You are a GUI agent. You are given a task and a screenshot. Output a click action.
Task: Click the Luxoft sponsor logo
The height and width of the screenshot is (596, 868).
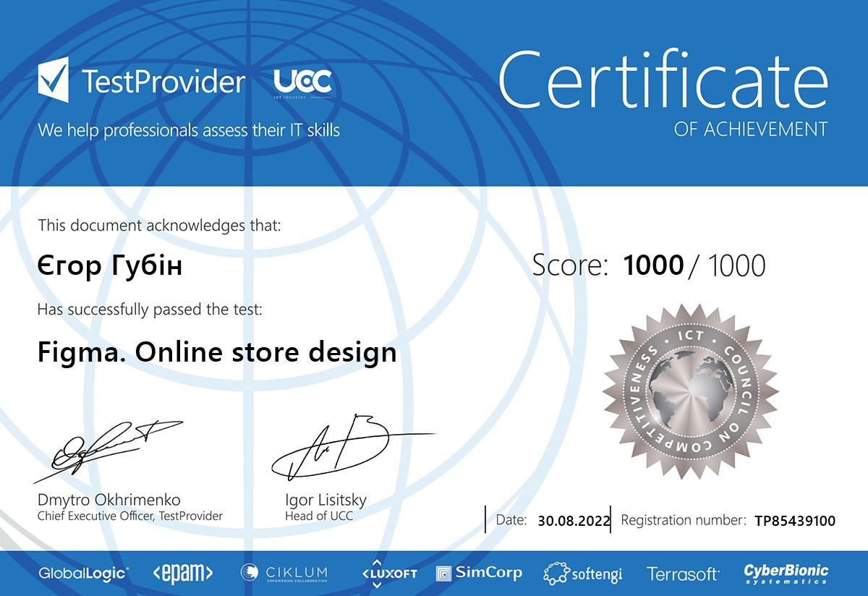click(x=390, y=572)
